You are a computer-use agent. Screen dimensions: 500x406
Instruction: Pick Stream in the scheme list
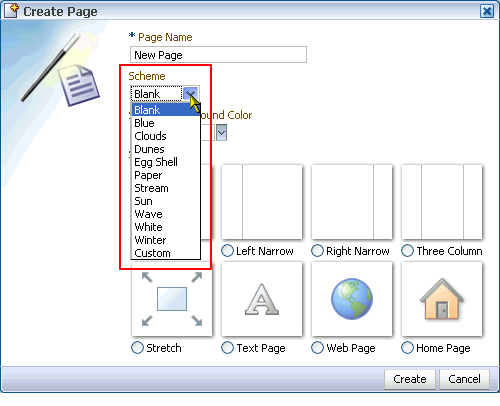(166, 188)
